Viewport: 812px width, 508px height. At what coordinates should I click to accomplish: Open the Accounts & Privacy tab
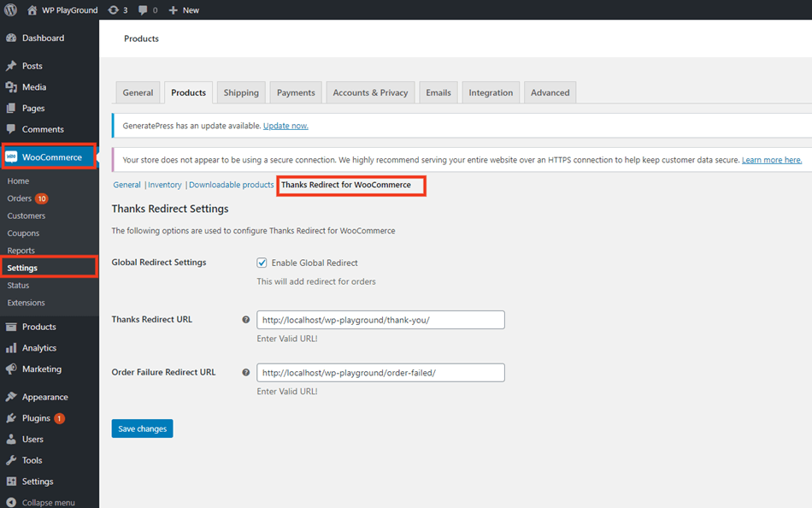coord(370,92)
